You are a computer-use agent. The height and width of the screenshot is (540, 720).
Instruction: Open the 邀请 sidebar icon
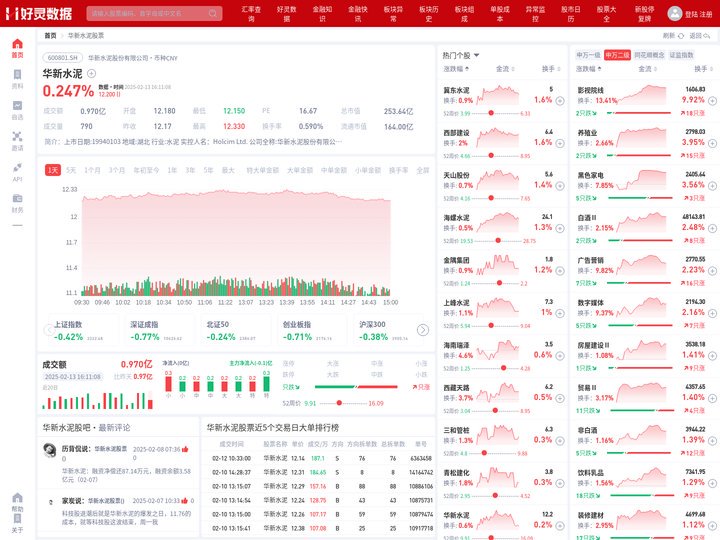tap(17, 136)
